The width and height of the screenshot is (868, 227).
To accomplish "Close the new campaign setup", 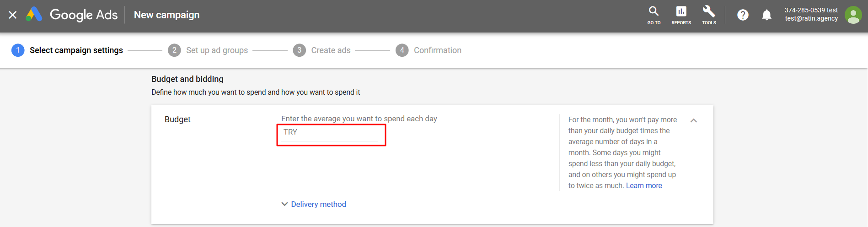I will click(x=13, y=15).
